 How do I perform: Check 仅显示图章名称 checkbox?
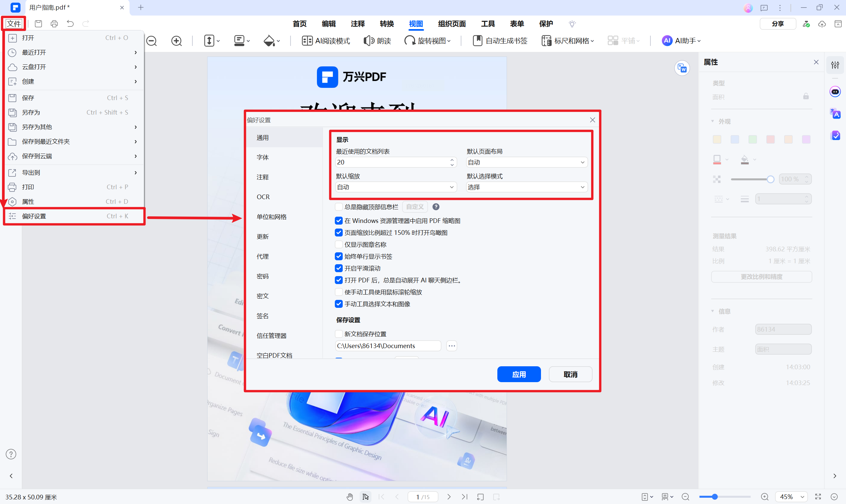(x=338, y=244)
